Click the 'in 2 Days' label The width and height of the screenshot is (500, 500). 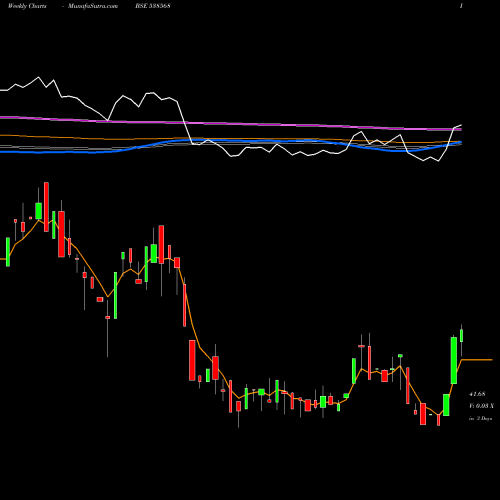coord(480,418)
